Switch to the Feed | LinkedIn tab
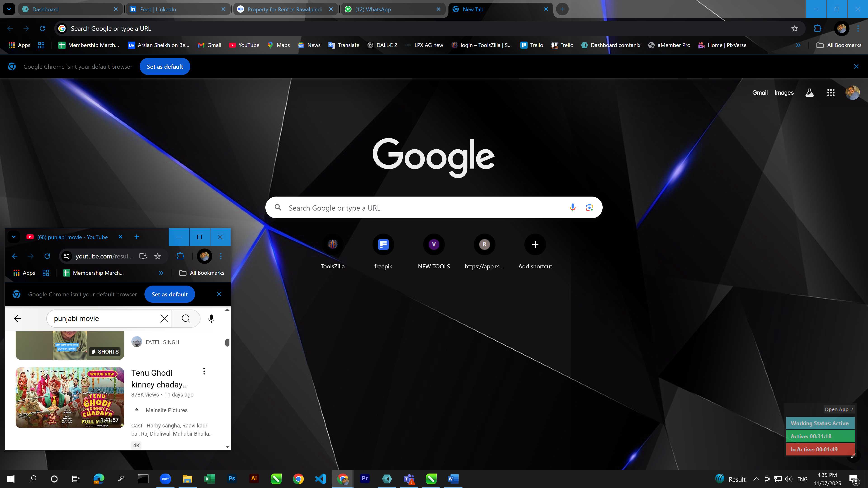This screenshot has height=488, width=868. 178,9
